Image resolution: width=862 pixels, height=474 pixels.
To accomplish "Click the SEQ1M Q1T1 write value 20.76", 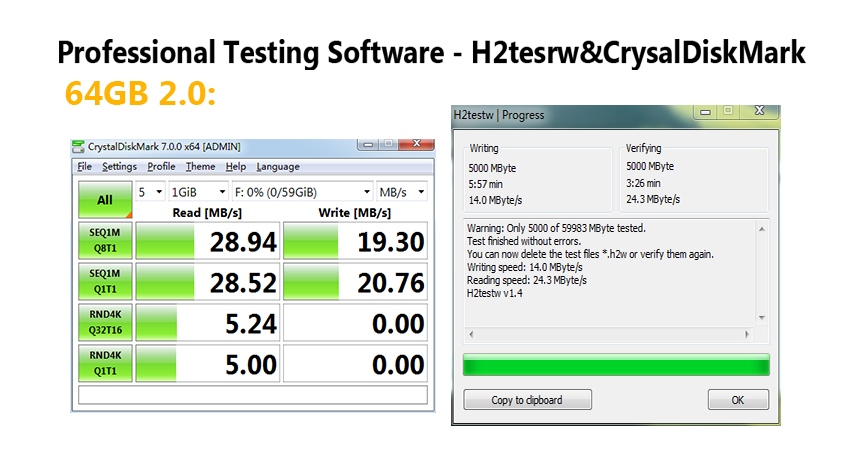I will [x=391, y=283].
